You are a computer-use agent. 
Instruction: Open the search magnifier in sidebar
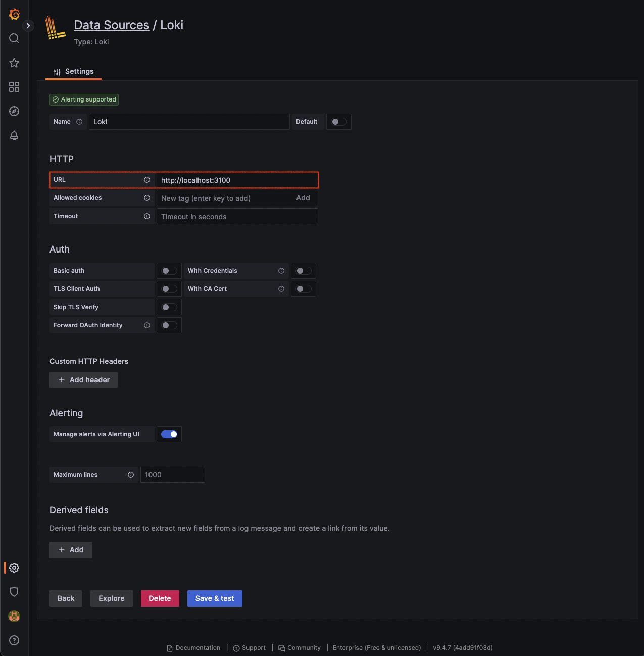[14, 38]
